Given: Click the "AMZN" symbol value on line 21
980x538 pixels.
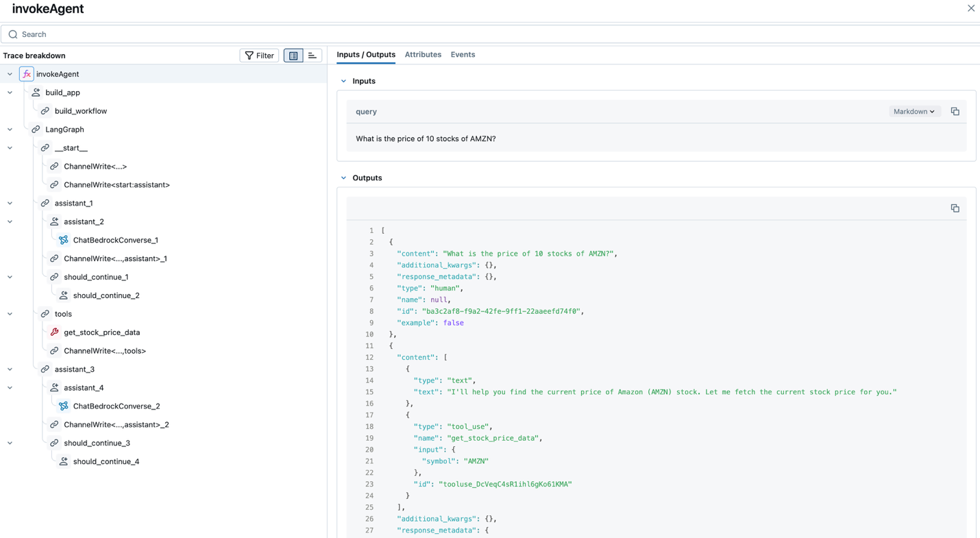Looking at the screenshot, I should point(476,461).
